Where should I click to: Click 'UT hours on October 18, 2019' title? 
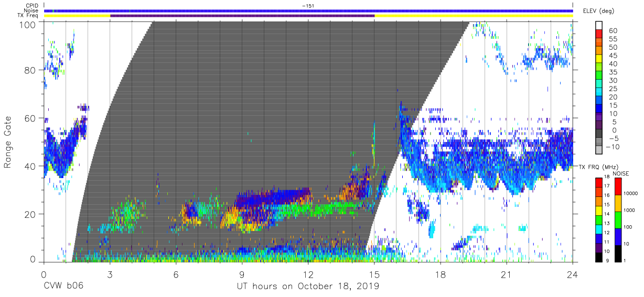[308, 287]
